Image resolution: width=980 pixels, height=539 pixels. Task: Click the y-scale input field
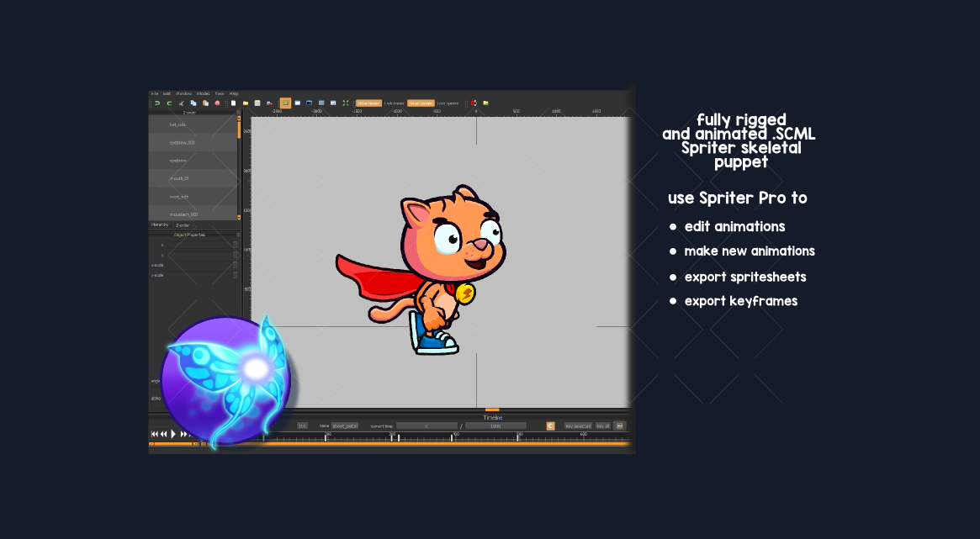click(200, 275)
